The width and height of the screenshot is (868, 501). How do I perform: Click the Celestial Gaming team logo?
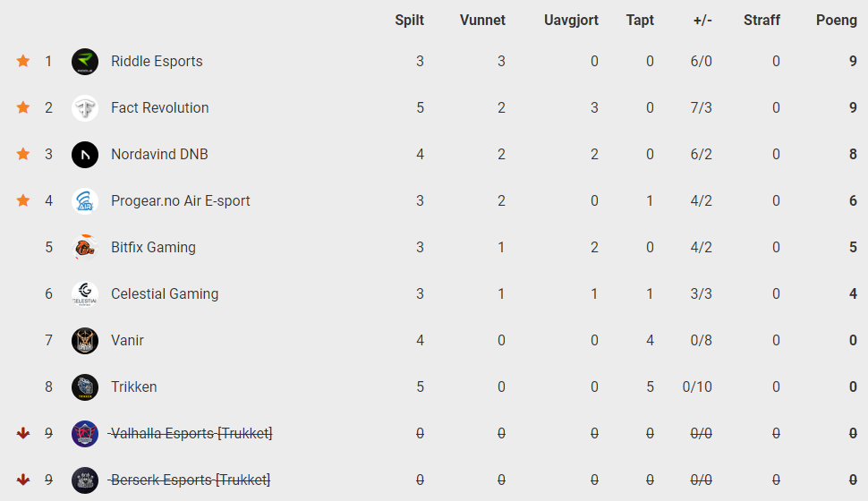click(85, 294)
